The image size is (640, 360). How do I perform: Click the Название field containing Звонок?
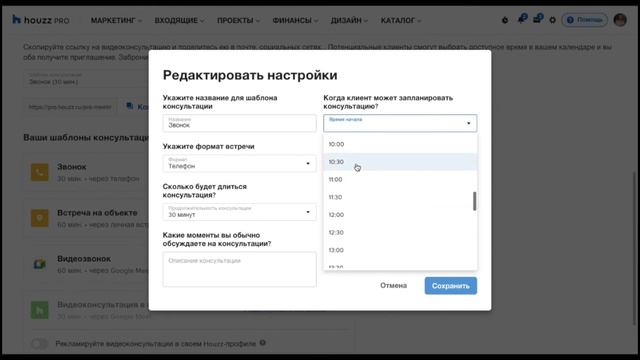tap(239, 123)
